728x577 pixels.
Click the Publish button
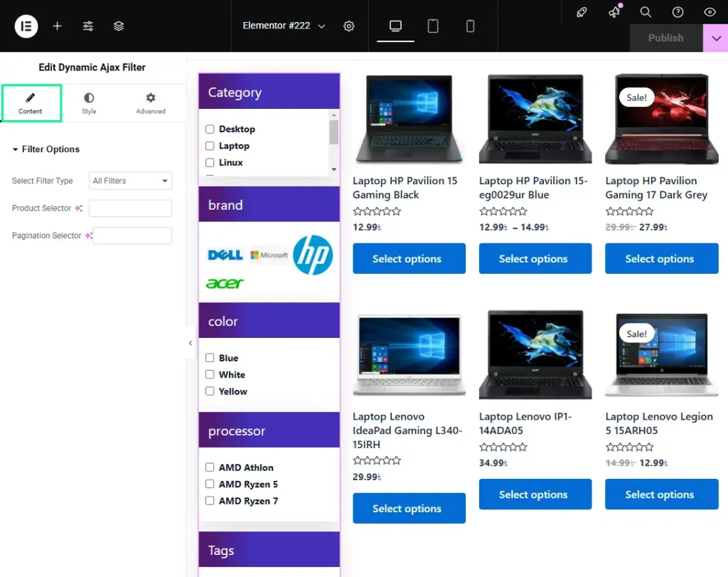[665, 38]
